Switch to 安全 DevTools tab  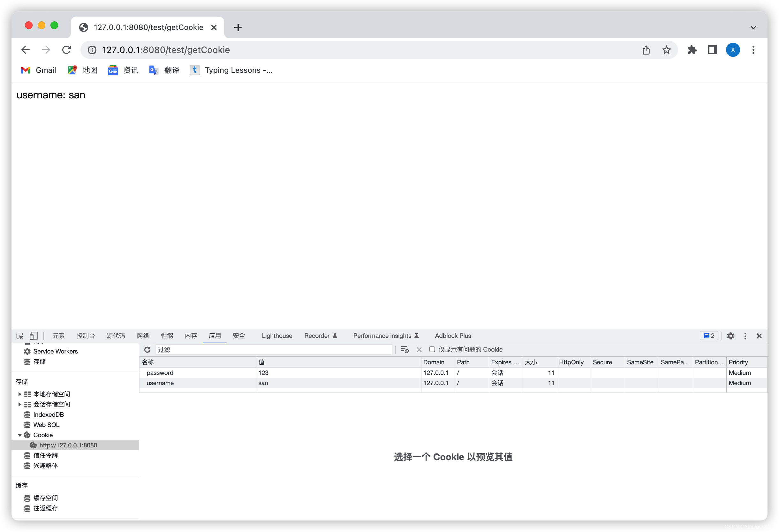point(239,336)
